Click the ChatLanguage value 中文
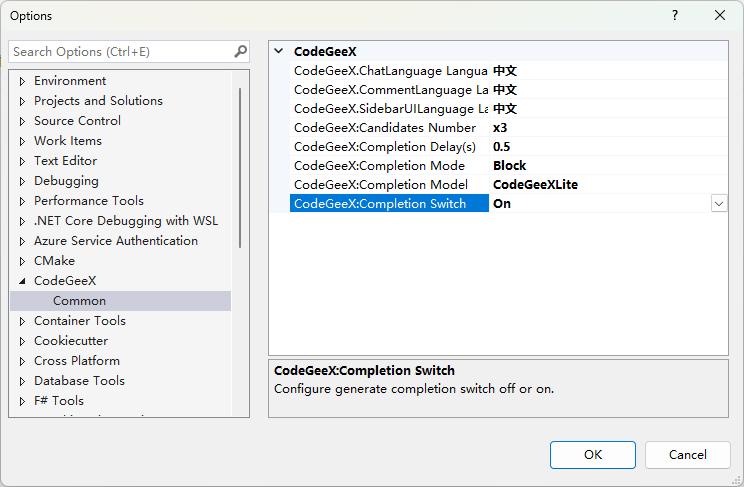744x487 pixels. pos(505,71)
